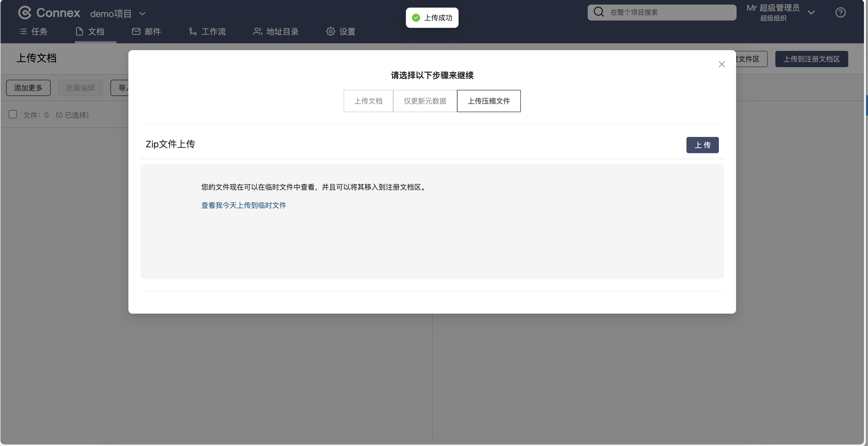Click the search magnifier icon
This screenshot has width=868, height=446.
coord(599,12)
